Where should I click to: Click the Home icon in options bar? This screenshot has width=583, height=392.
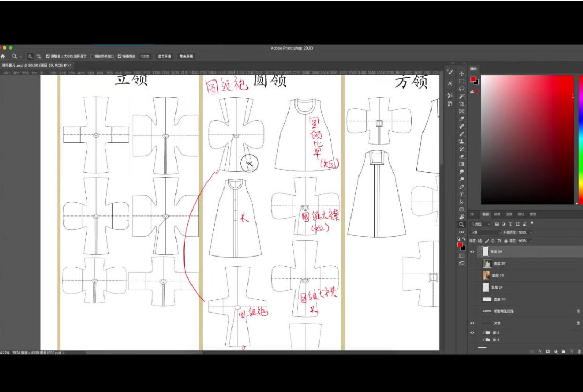point(3,57)
